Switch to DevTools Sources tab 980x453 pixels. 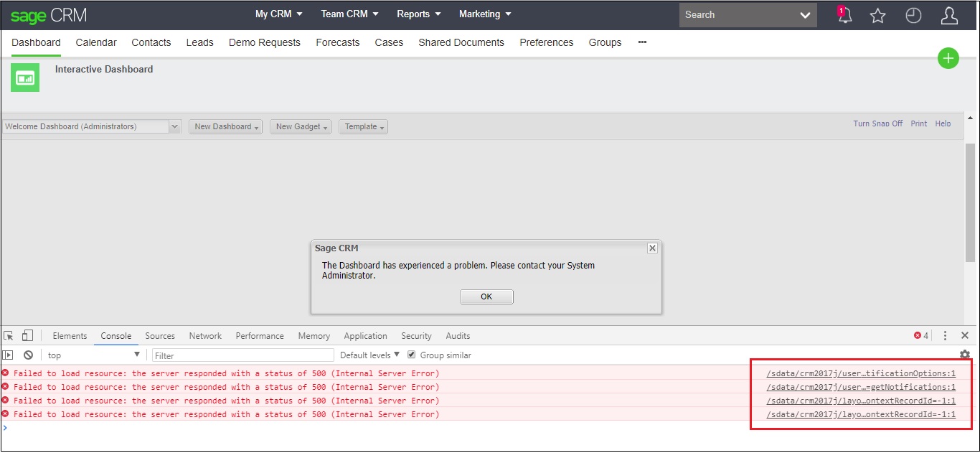pos(160,335)
